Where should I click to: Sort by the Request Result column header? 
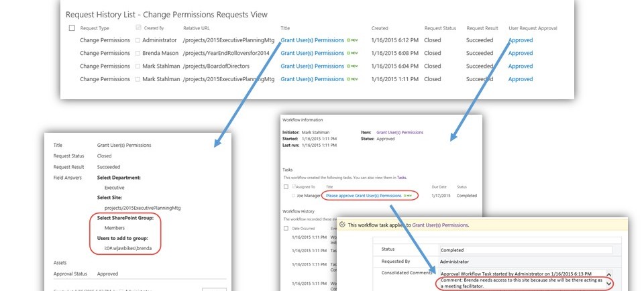[x=482, y=28]
